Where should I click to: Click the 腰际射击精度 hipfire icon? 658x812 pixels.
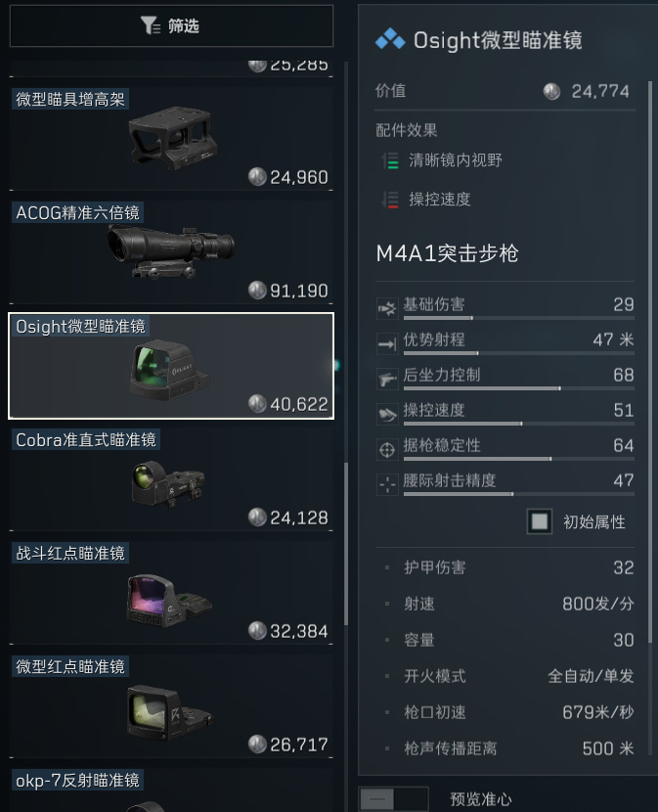387,484
